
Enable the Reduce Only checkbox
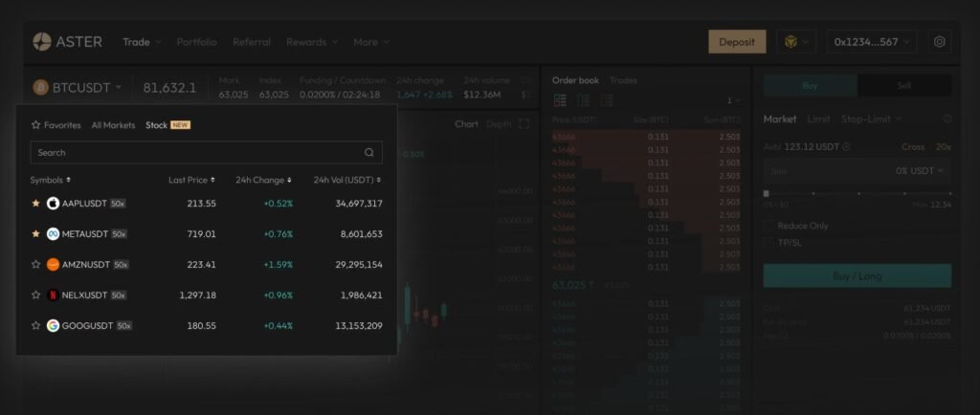coord(769,226)
